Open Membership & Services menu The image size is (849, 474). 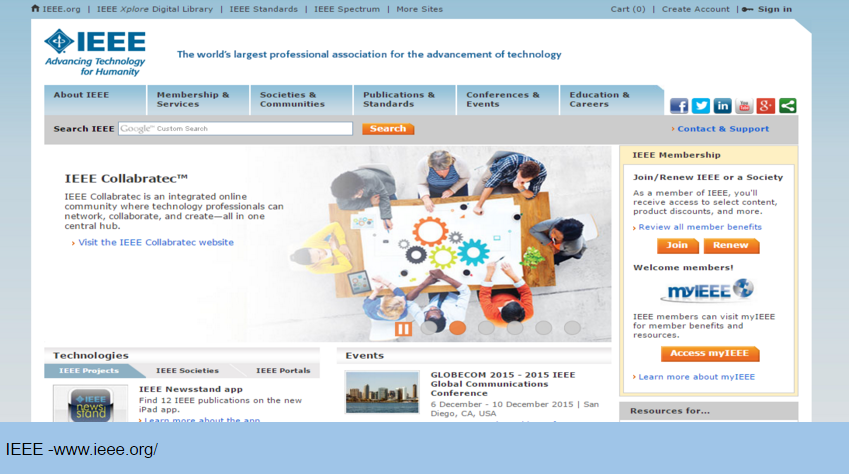click(x=198, y=100)
